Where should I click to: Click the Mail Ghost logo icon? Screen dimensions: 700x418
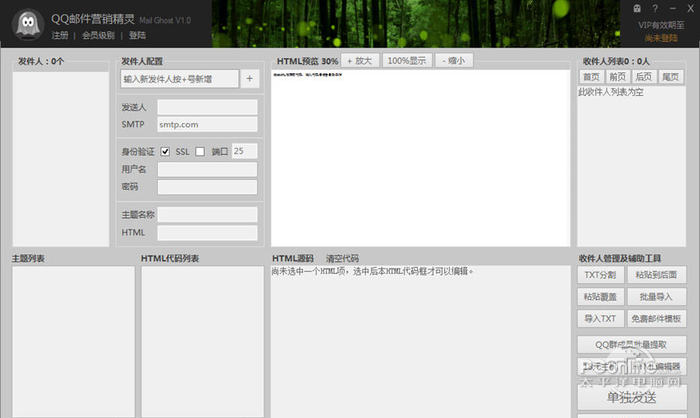click(28, 25)
